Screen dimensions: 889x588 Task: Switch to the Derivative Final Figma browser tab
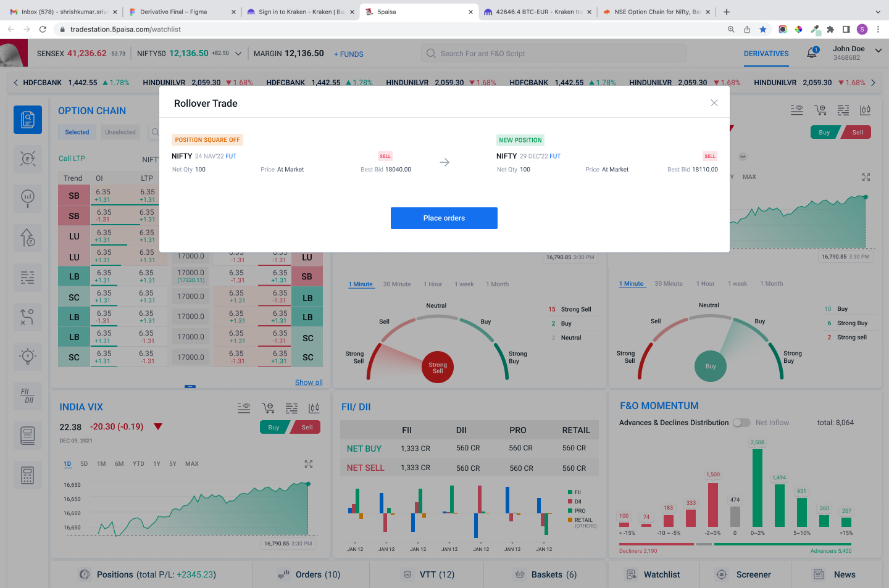pyautogui.click(x=182, y=12)
